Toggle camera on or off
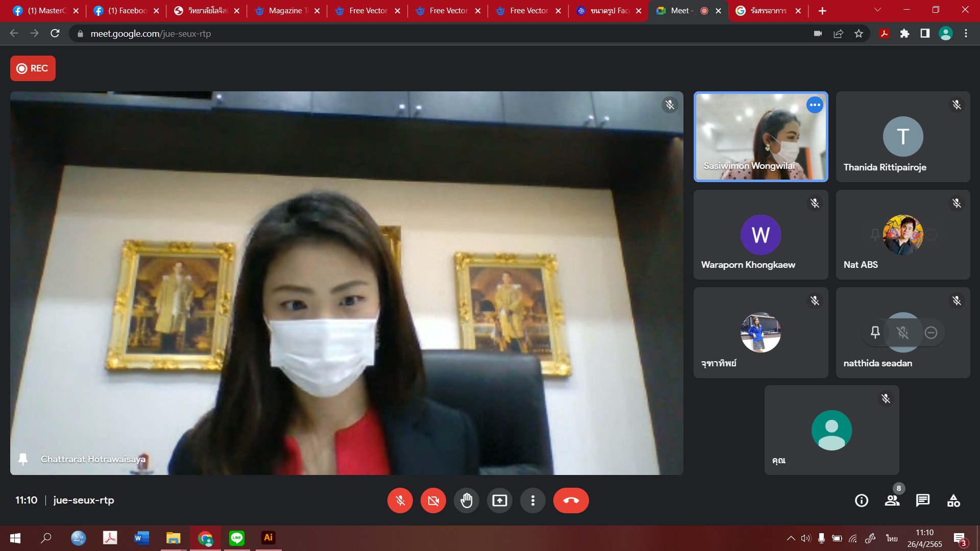This screenshot has width=980, height=551. (433, 500)
